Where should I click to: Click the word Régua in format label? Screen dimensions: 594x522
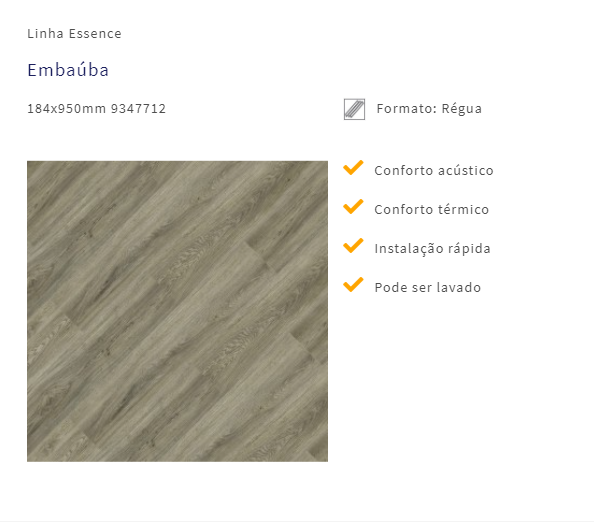tap(462, 109)
